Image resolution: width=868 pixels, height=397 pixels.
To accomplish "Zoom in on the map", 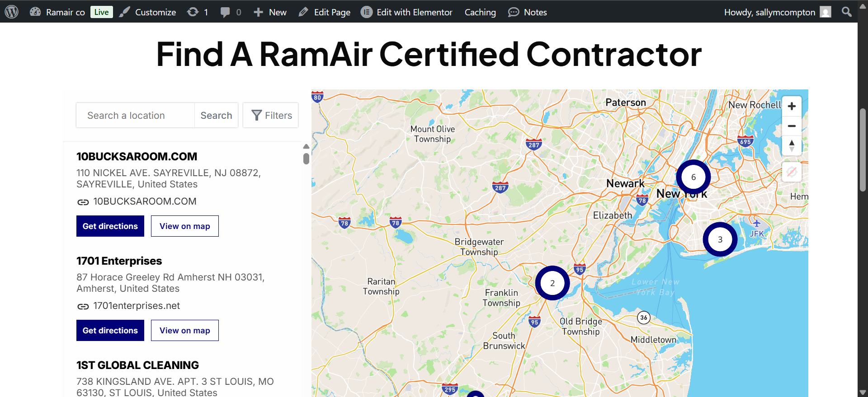I will pos(792,106).
